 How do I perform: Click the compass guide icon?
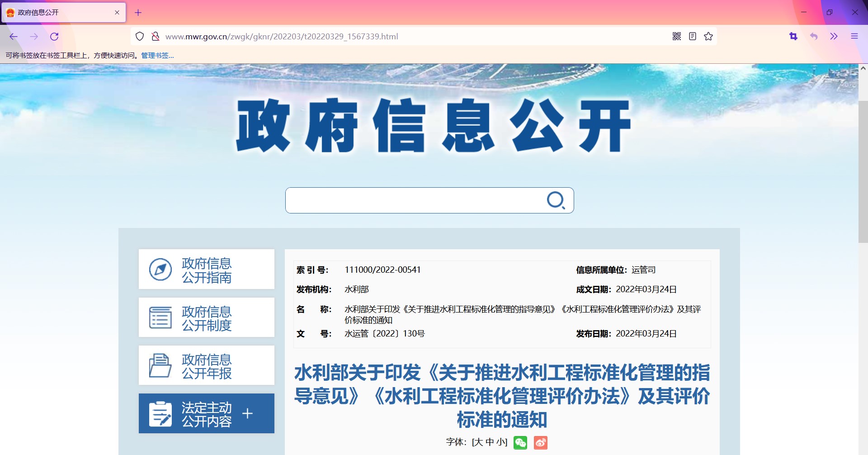[x=160, y=270]
